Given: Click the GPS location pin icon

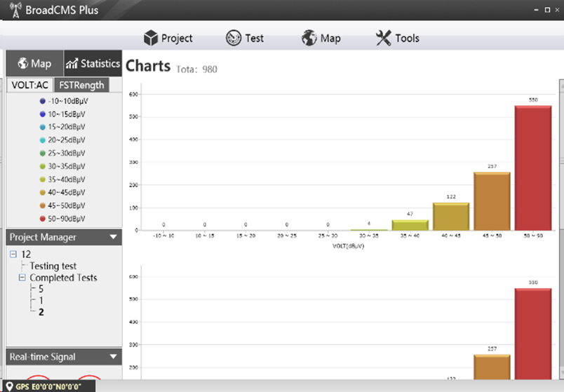Looking at the screenshot, I should click(9, 386).
